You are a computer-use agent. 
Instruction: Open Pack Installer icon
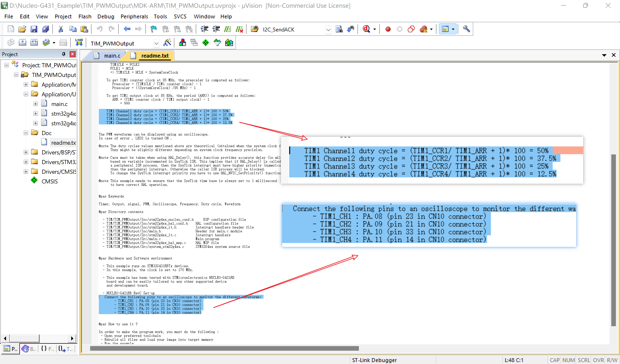(229, 43)
